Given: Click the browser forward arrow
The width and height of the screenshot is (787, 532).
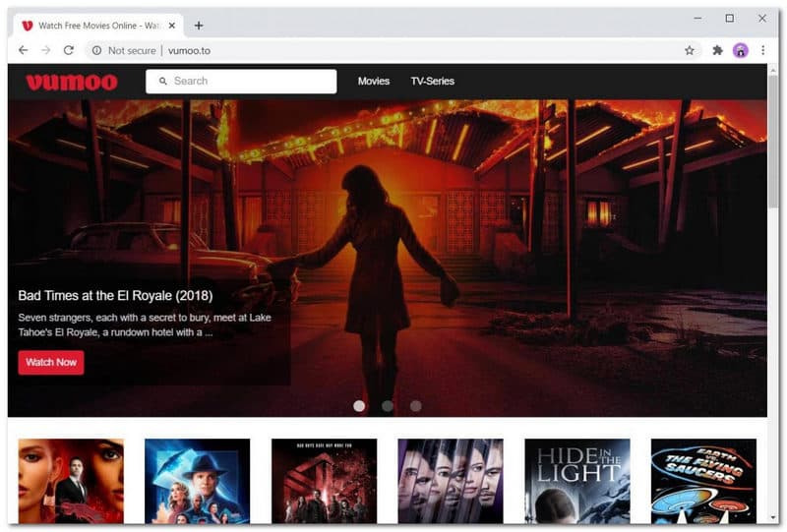Looking at the screenshot, I should coord(45,50).
